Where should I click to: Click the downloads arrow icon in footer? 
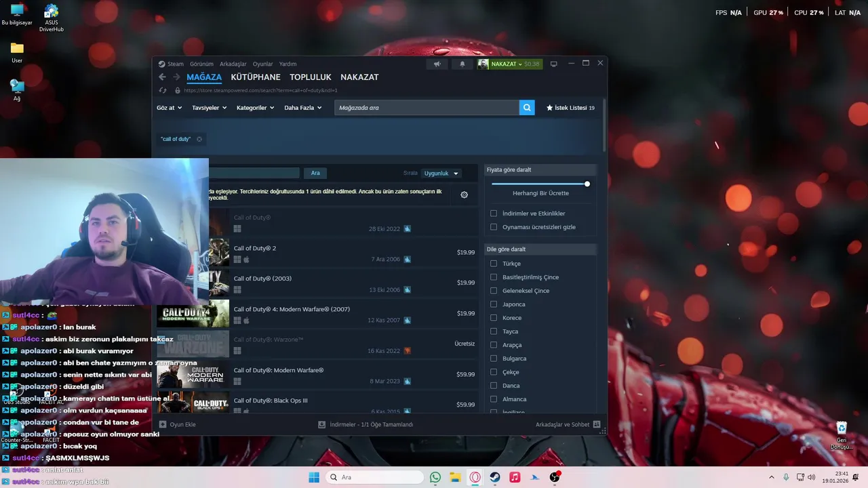322,424
